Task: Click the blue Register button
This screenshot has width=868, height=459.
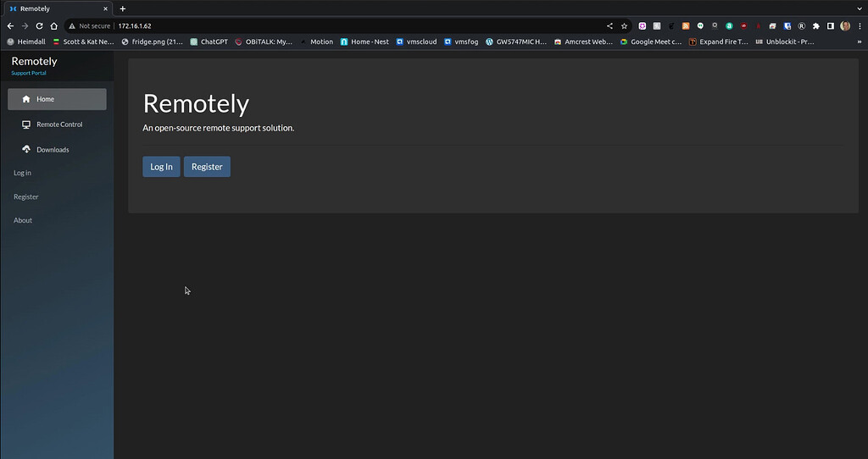Action: [207, 167]
